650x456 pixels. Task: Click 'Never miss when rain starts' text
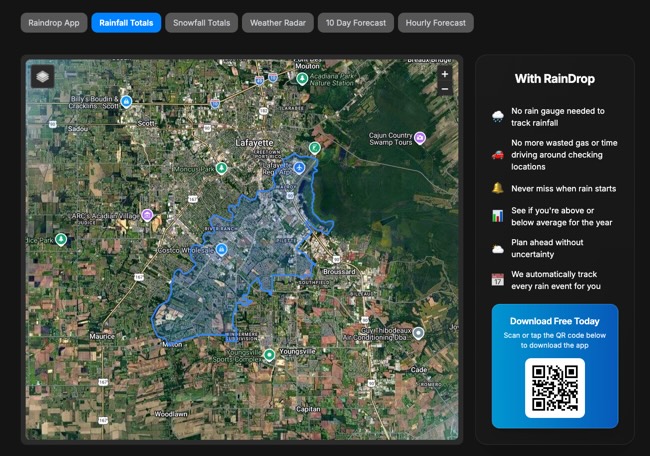click(x=564, y=189)
